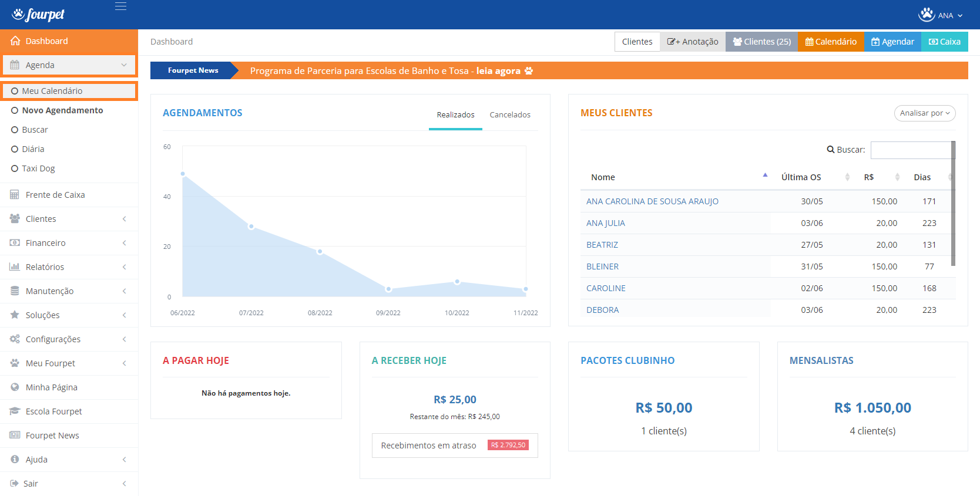Click the magnifier icon beside Buscar
This screenshot has width=980, height=496.
point(831,150)
